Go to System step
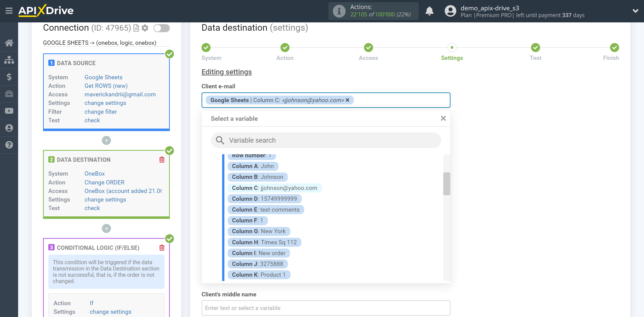Image resolution: width=644 pixels, height=317 pixels. [206, 48]
